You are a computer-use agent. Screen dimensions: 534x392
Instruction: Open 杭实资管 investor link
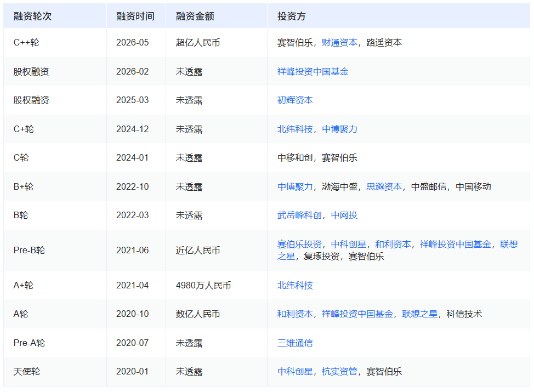[339, 372]
